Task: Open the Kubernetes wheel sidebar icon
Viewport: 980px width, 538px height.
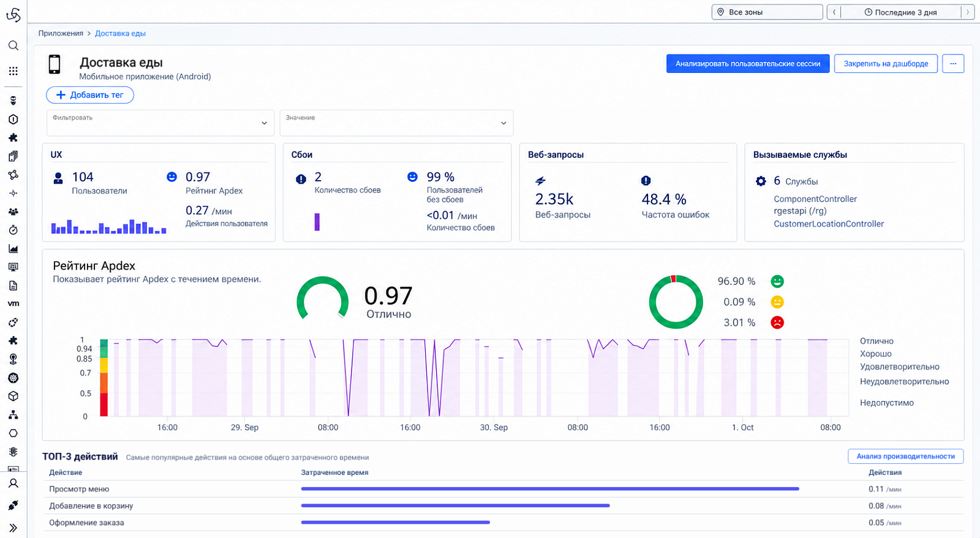Action: [13, 377]
